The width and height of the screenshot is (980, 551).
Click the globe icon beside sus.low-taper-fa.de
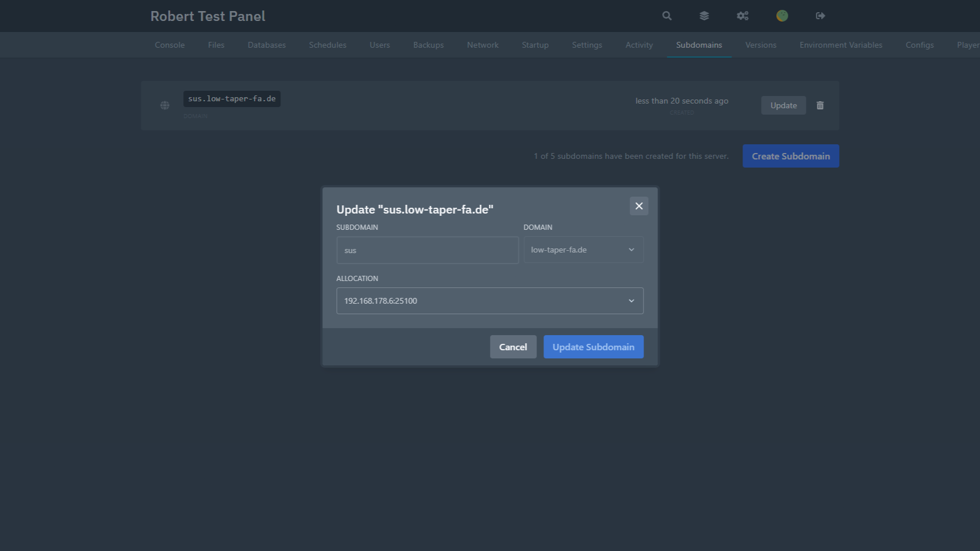coord(165,105)
